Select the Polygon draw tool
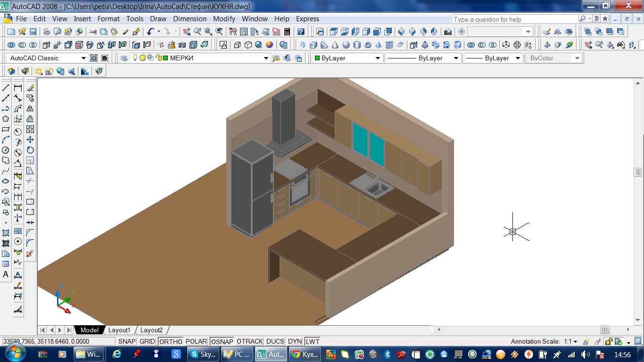The width and height of the screenshot is (644, 362). (6, 119)
